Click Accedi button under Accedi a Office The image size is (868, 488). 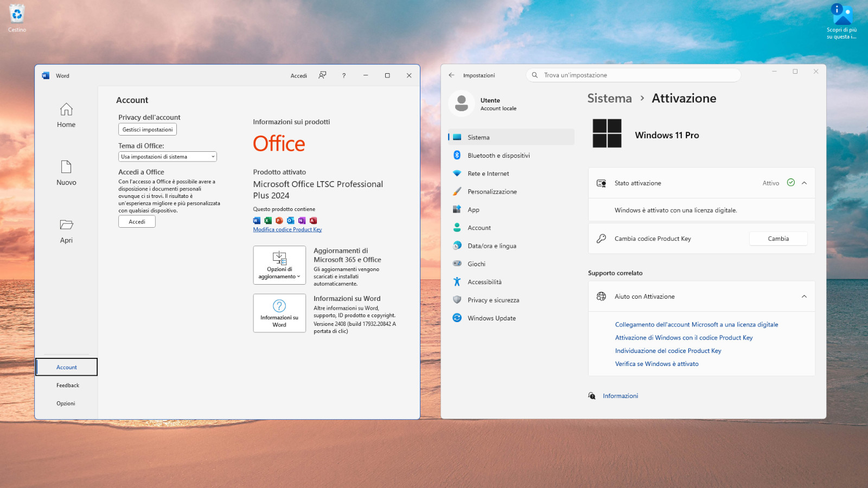137,222
